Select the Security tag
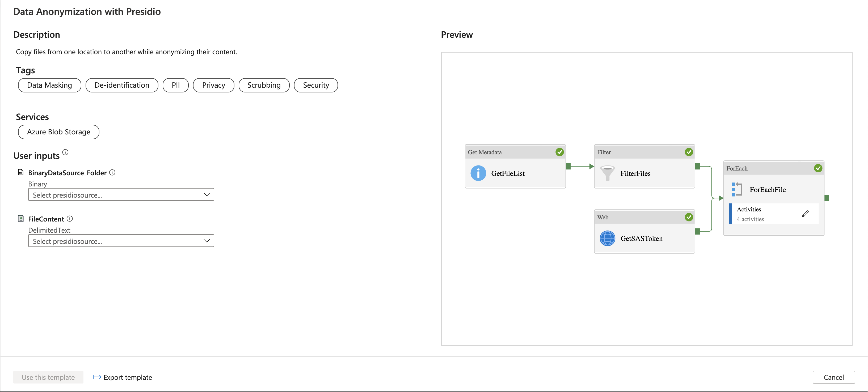This screenshot has width=868, height=392. coord(316,85)
